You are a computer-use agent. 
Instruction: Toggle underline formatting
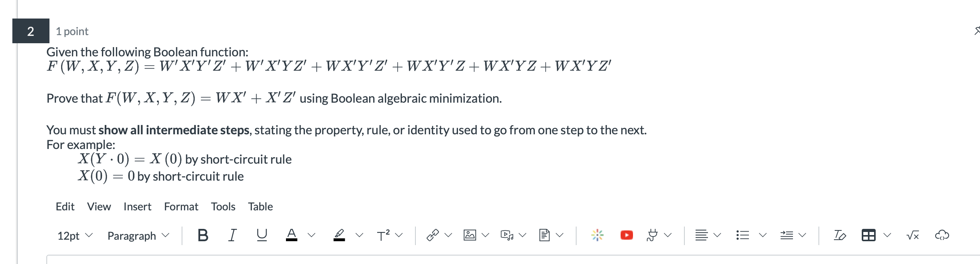click(x=261, y=235)
